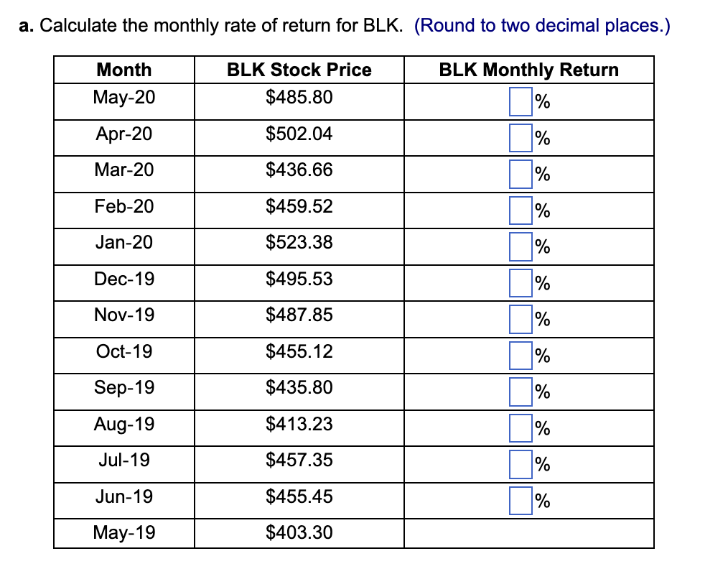This screenshot has width=728, height=569.
Task: Click the May-20 monthly return input box
Action: (521, 101)
